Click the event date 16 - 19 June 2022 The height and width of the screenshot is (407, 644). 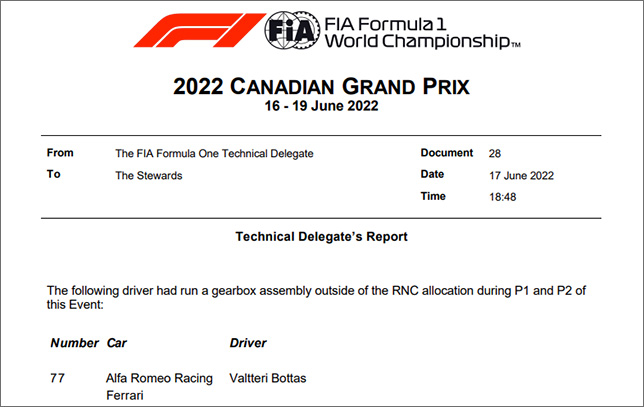pyautogui.click(x=321, y=106)
